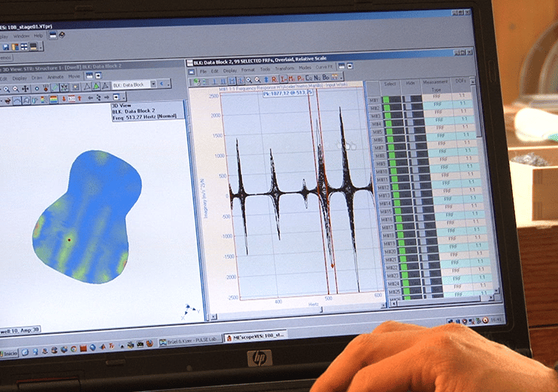This screenshot has width=558, height=392.
Task: Click the Zoom In magnifier in 3D View toolbar
Action: [x=7, y=89]
